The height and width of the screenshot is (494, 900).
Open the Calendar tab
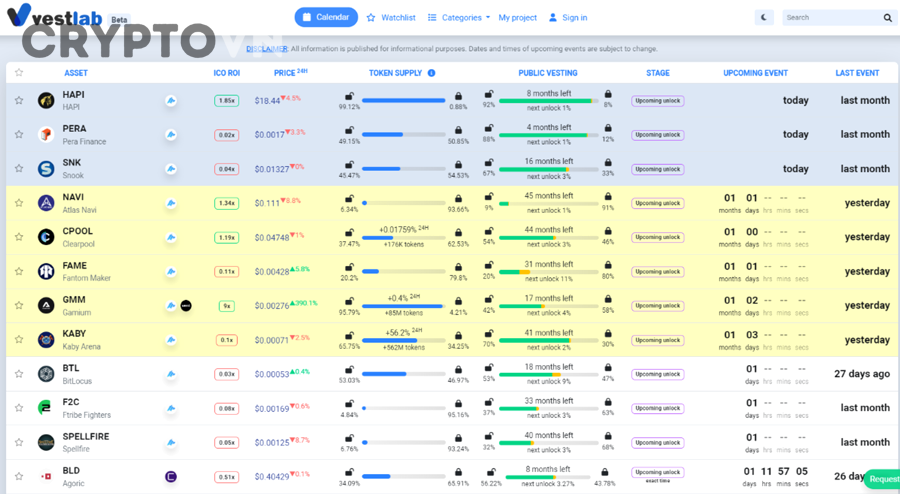[326, 17]
